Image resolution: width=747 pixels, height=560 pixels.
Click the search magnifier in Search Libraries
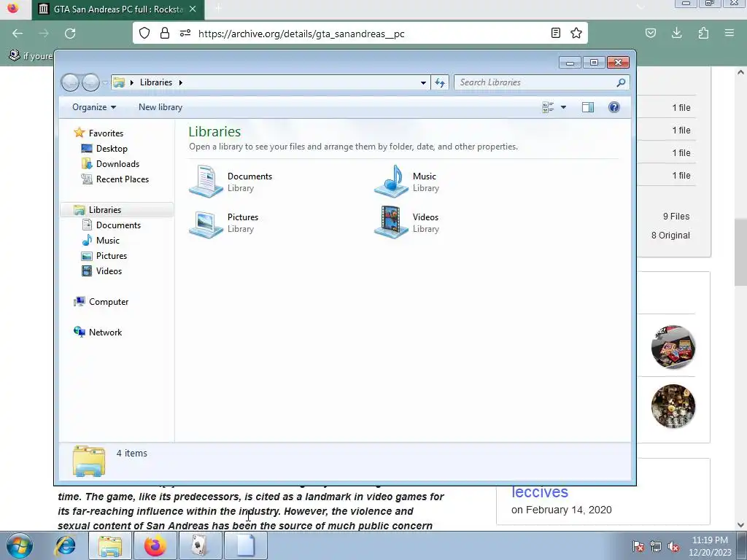[x=621, y=82]
